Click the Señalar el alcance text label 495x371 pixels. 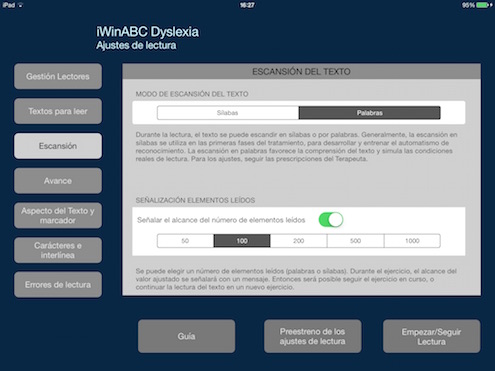click(221, 220)
